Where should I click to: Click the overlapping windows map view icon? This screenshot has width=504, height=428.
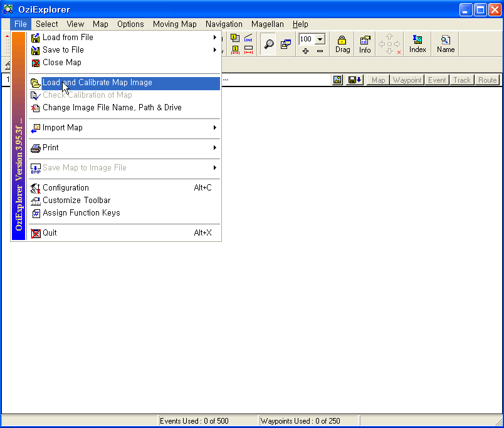[x=285, y=44]
